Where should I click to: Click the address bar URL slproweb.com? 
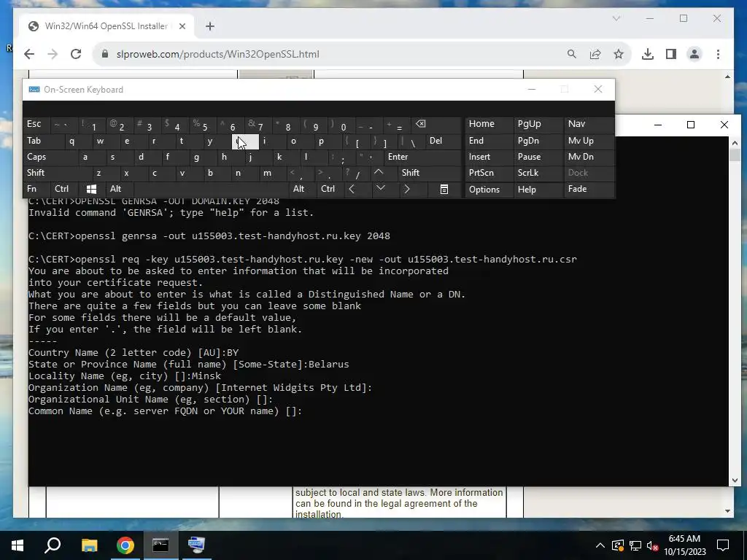tap(217, 54)
